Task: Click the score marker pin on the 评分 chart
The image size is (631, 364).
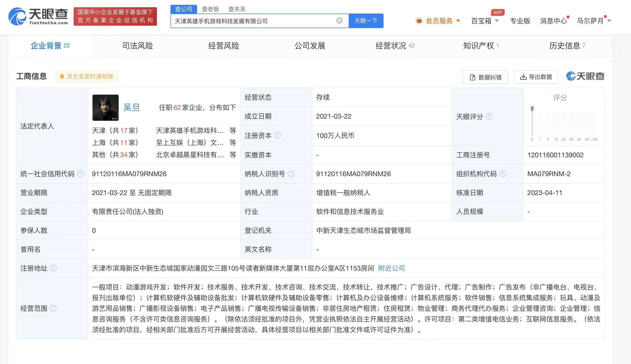Action: tap(532, 108)
